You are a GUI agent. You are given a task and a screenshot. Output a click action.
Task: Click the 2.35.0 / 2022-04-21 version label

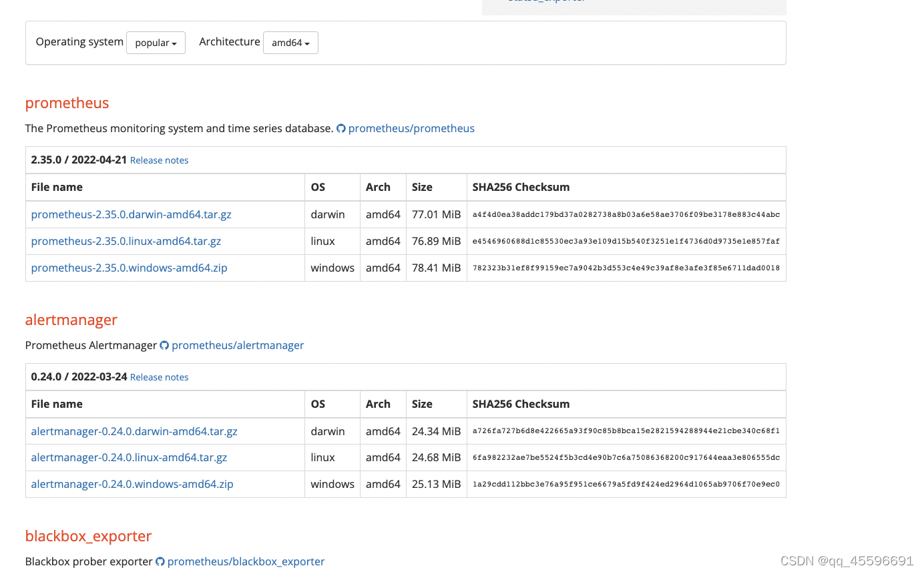79,160
